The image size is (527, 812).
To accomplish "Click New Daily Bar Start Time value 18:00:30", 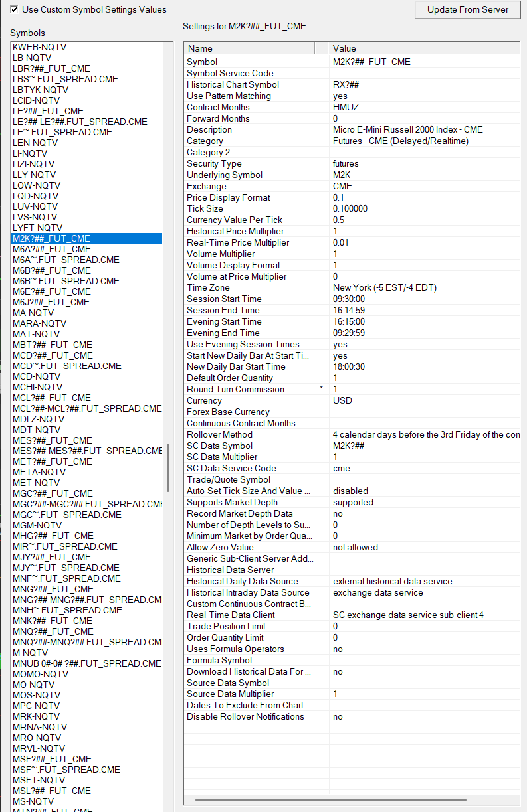I will coord(349,366).
